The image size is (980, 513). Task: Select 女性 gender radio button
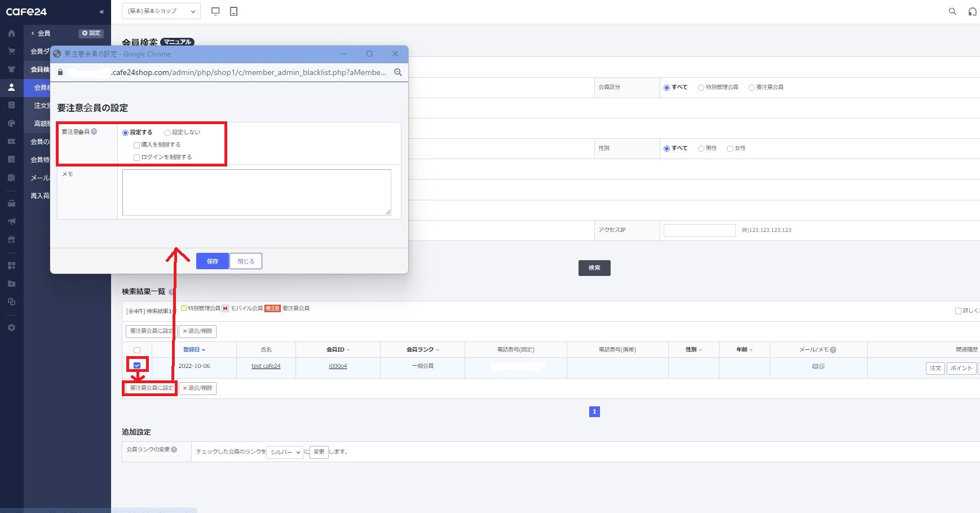tap(730, 148)
